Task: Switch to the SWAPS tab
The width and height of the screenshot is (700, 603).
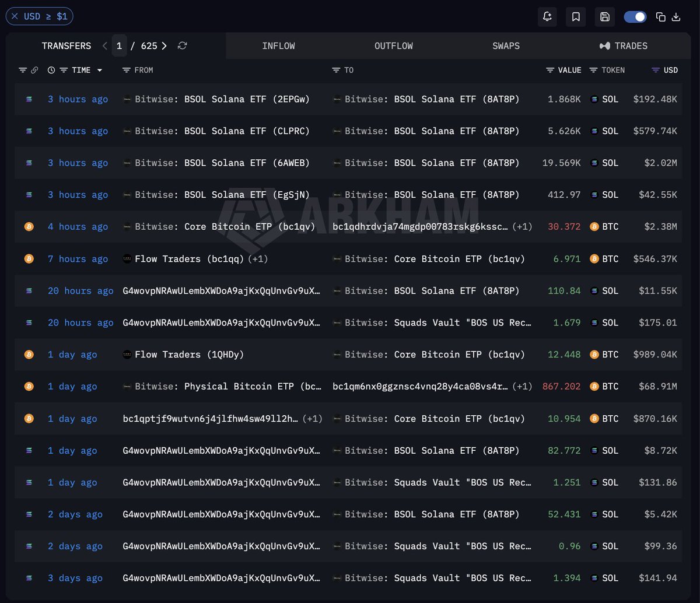Action: click(506, 46)
